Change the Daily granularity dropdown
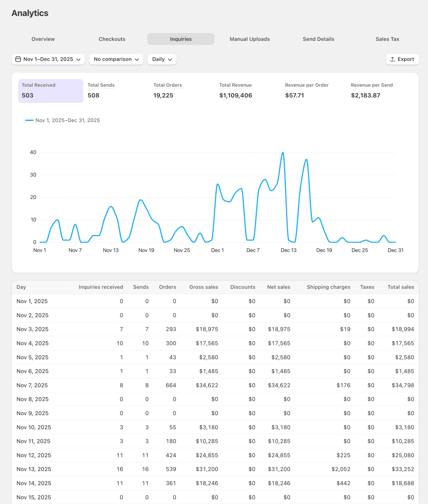The width and height of the screenshot is (428, 504). click(162, 59)
